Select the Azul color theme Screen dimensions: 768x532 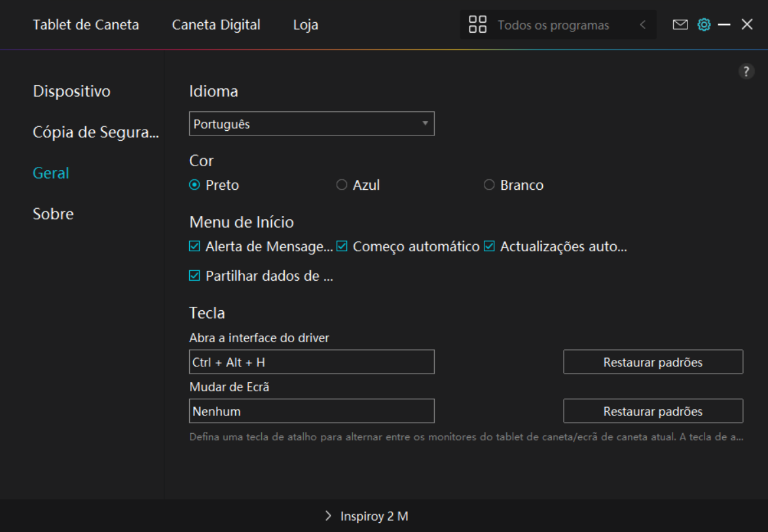pos(342,185)
